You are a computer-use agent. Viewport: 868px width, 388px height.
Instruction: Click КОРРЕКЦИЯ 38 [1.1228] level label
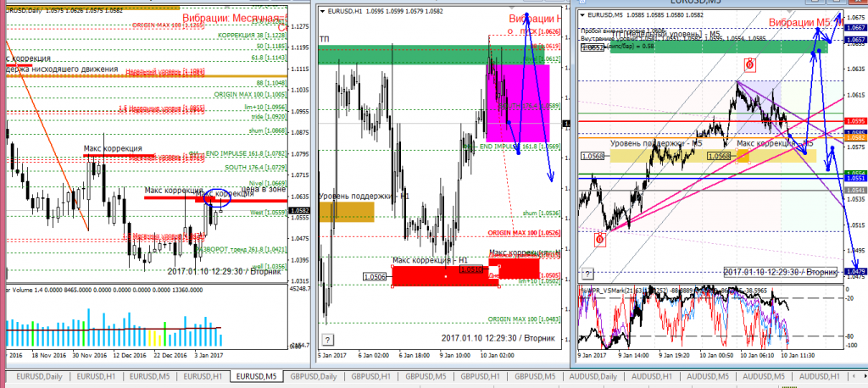point(253,36)
